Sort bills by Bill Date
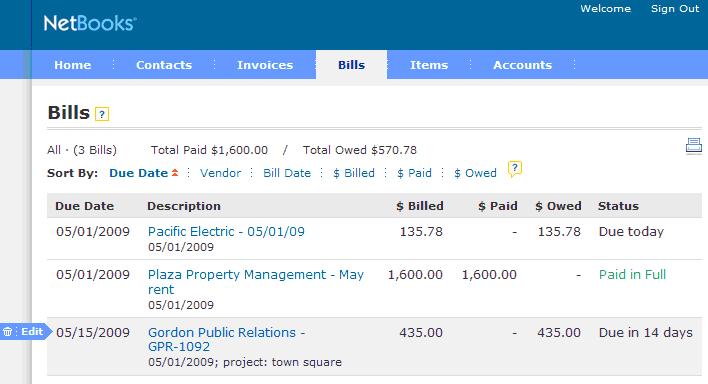 pyautogui.click(x=287, y=173)
